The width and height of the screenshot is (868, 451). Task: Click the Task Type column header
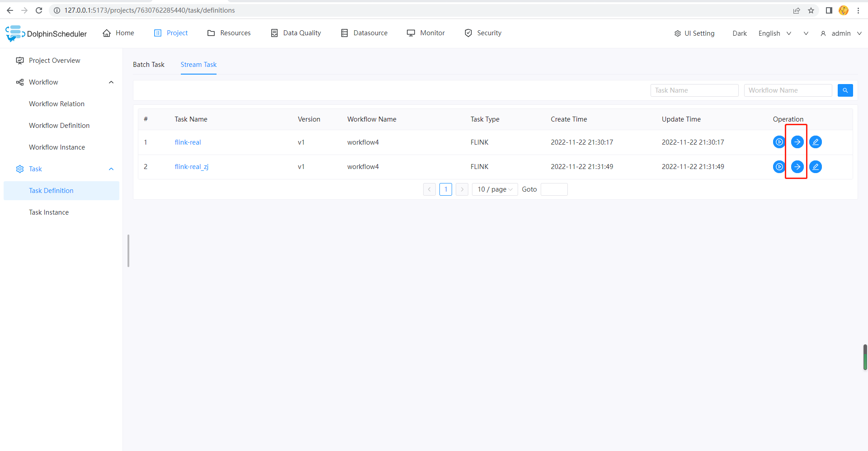point(485,119)
